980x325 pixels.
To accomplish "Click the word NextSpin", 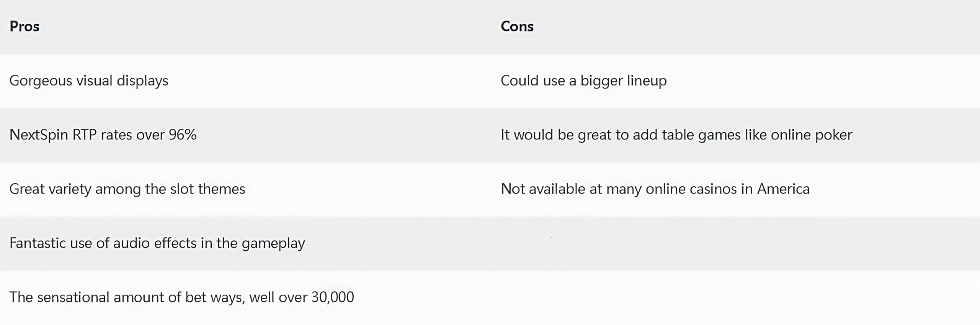I will 39,135.
